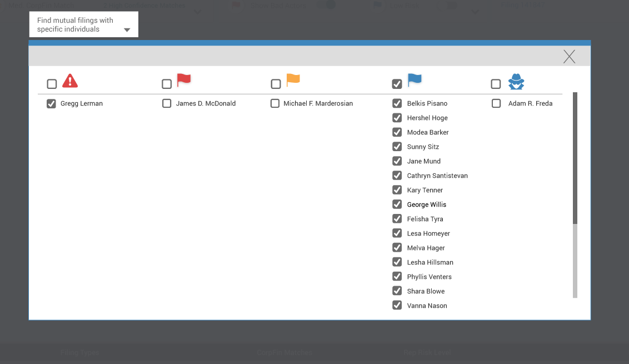Check the select-all box beside the red flag
The width and height of the screenshot is (629, 364).
coord(167,84)
